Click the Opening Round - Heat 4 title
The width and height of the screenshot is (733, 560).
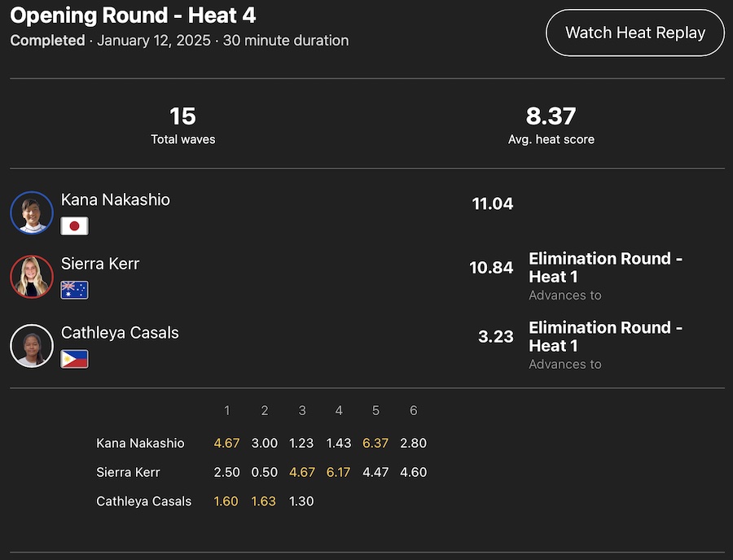click(x=133, y=15)
